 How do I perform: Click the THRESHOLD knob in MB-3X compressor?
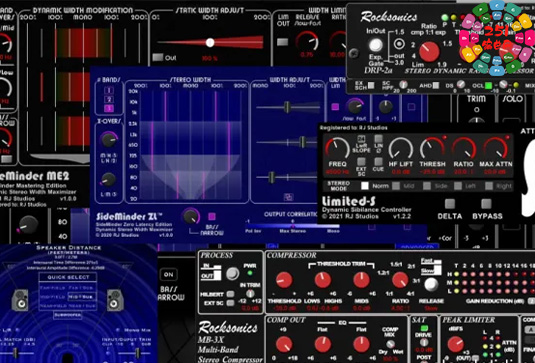(284, 280)
